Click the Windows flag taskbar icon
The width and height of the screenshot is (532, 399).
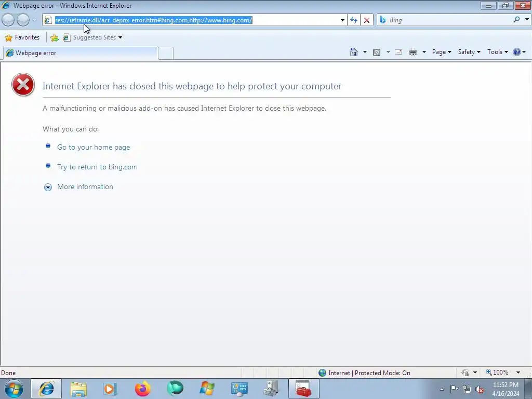pyautogui.click(x=207, y=389)
